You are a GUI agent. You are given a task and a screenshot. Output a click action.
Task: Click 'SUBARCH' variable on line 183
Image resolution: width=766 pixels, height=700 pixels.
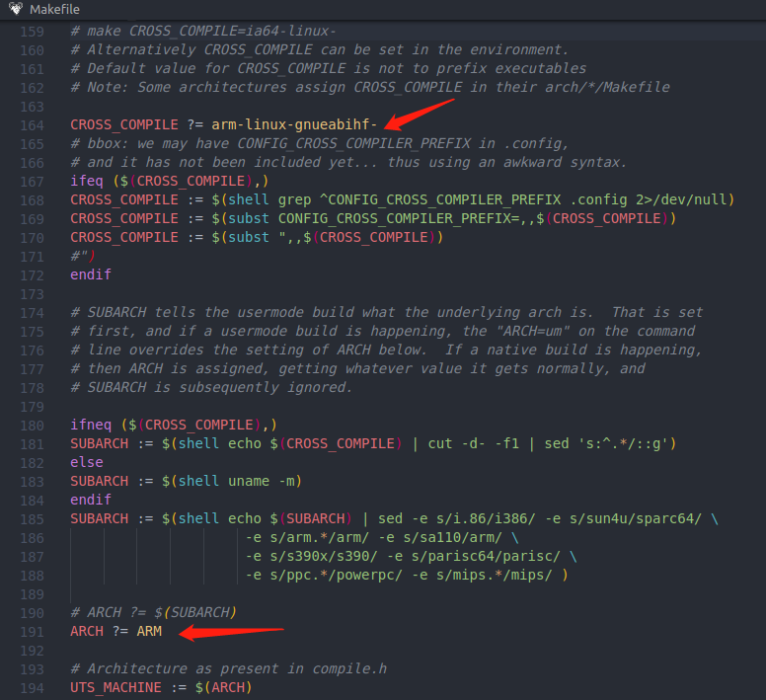pyautogui.click(x=99, y=481)
